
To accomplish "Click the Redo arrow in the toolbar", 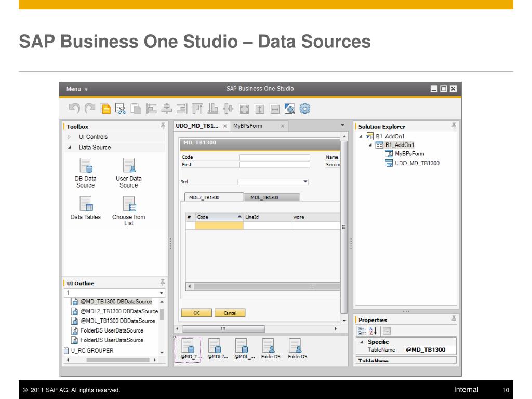I will click(90, 109).
